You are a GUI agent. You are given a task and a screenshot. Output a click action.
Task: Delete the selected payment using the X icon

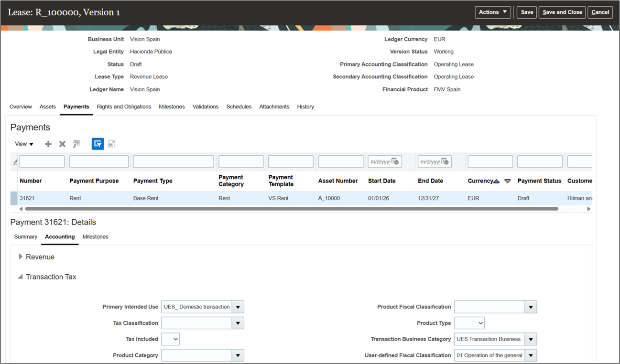tap(62, 143)
